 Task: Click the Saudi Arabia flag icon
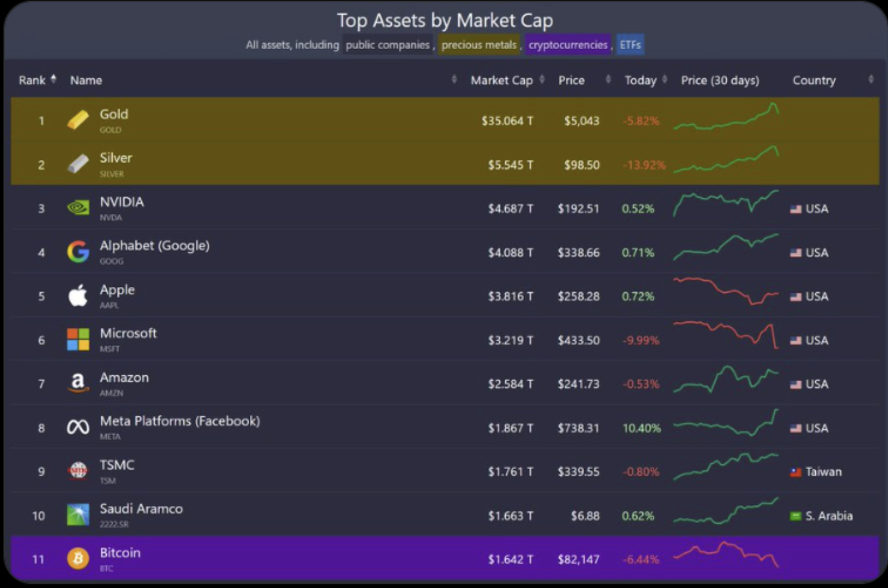(x=796, y=516)
